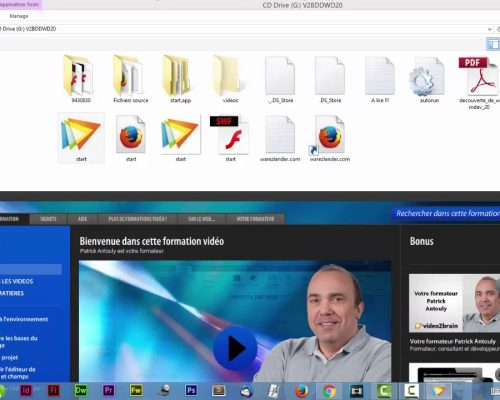Open Dreamweaver from the taskbar
The image size is (500, 400).
click(81, 390)
